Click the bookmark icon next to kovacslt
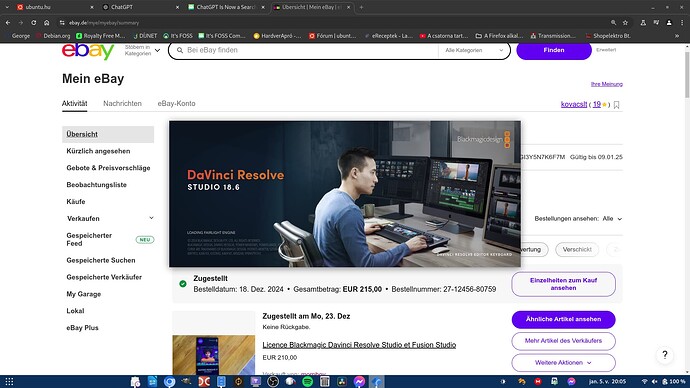This screenshot has height=388, width=690. [617, 105]
